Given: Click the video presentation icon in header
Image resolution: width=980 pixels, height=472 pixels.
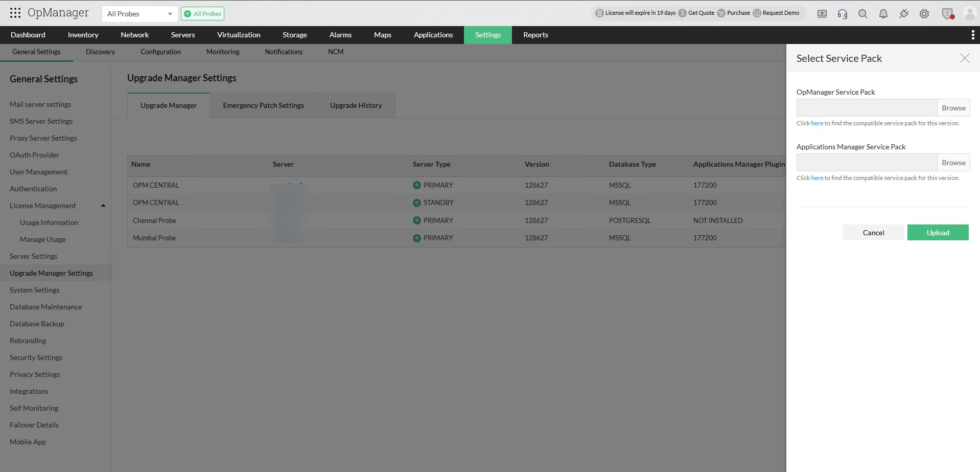Looking at the screenshot, I should [x=822, y=14].
